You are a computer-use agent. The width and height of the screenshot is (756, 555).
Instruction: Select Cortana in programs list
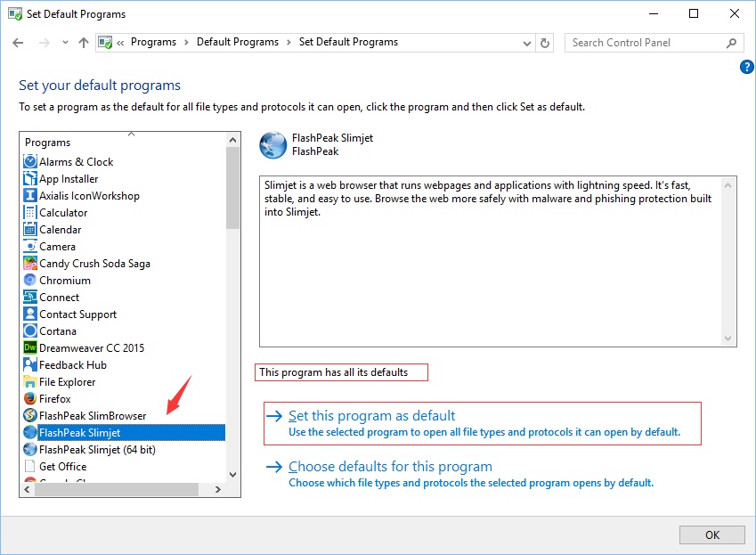click(x=58, y=331)
